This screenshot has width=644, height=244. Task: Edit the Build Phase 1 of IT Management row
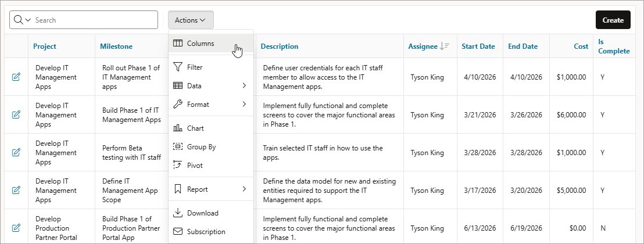click(x=16, y=114)
